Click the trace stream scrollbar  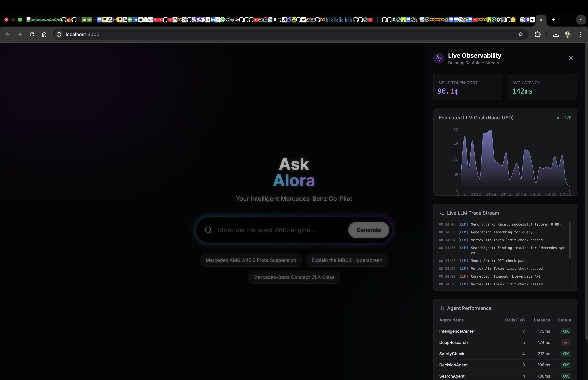tap(570, 241)
